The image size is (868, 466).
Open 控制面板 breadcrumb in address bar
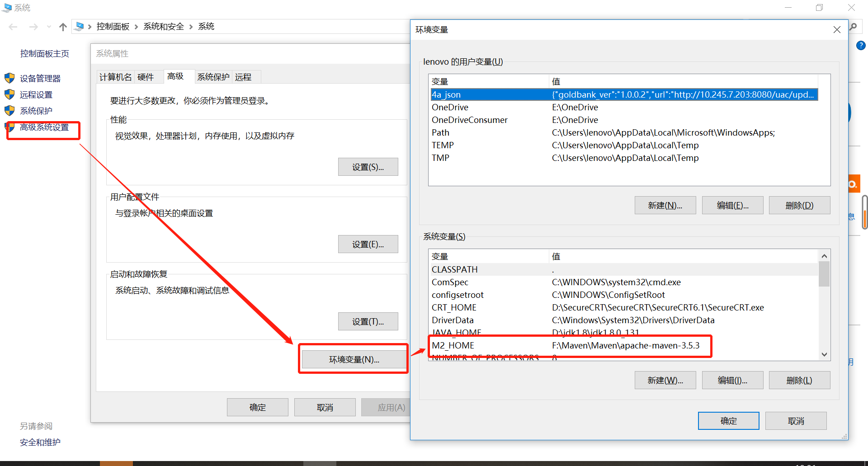[x=113, y=27]
